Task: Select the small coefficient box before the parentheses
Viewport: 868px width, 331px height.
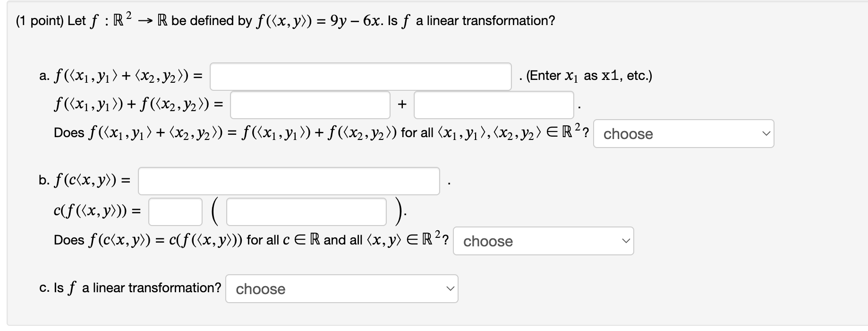Action: [x=175, y=211]
